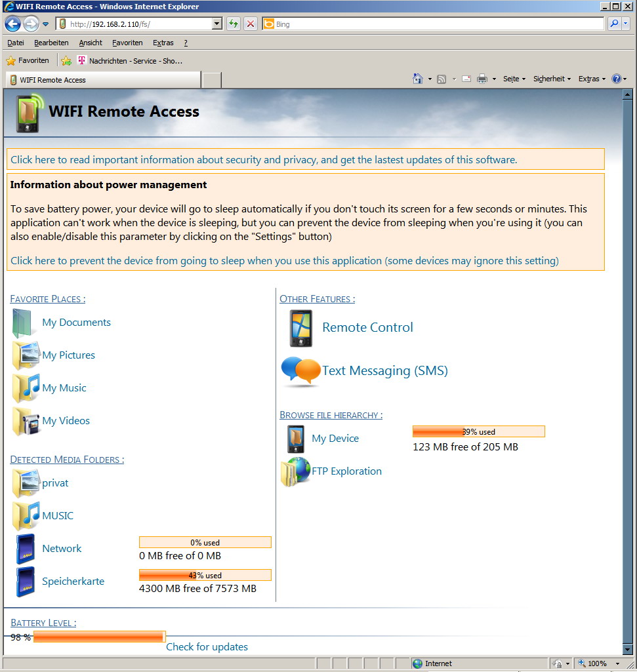This screenshot has width=637, height=672.
Task: Click the blue Help question mark icon
Action: pyautogui.click(x=617, y=79)
